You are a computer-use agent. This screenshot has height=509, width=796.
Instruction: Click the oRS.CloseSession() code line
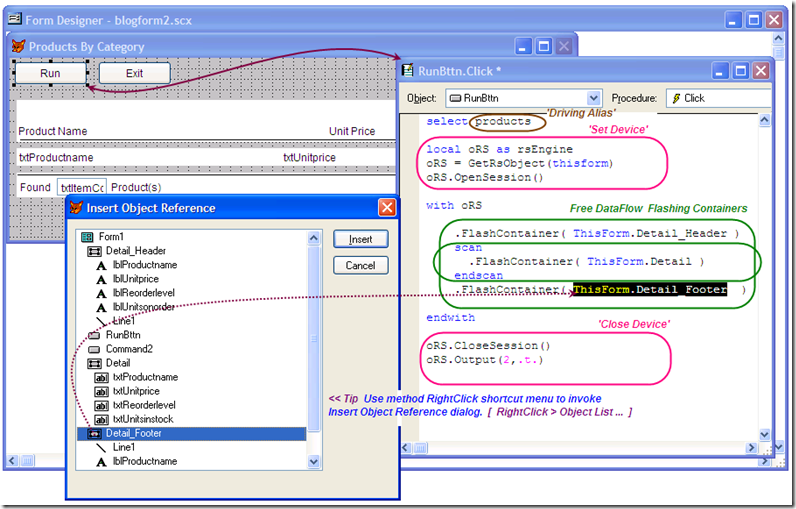[488, 346]
